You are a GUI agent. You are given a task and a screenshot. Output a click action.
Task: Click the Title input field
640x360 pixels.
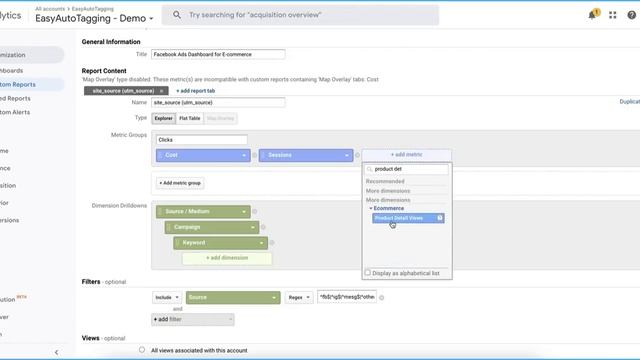(218, 54)
